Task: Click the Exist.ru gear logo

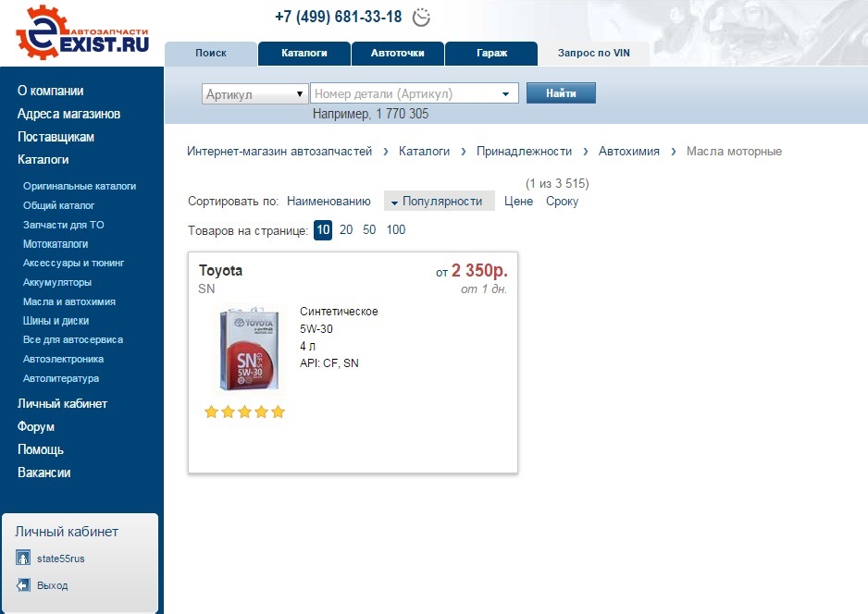Action: coord(82,32)
